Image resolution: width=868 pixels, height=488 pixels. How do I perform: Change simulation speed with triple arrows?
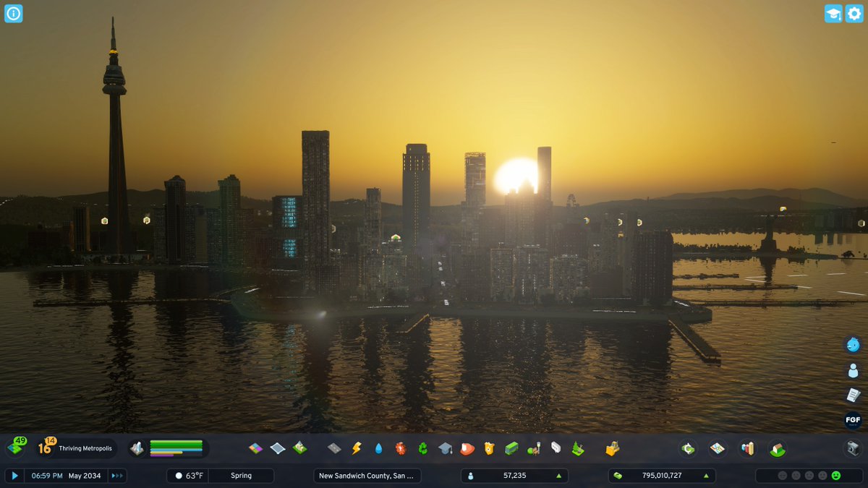tap(117, 476)
